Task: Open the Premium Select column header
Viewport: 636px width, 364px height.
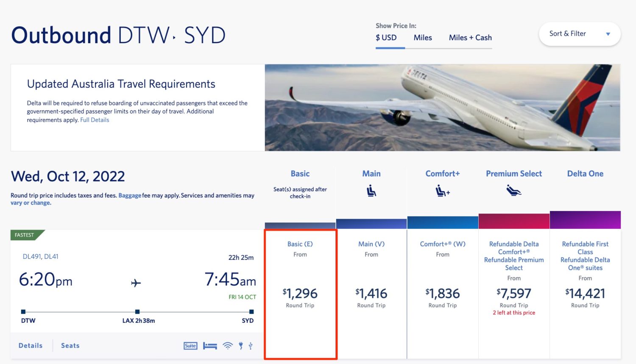Action: click(x=514, y=174)
